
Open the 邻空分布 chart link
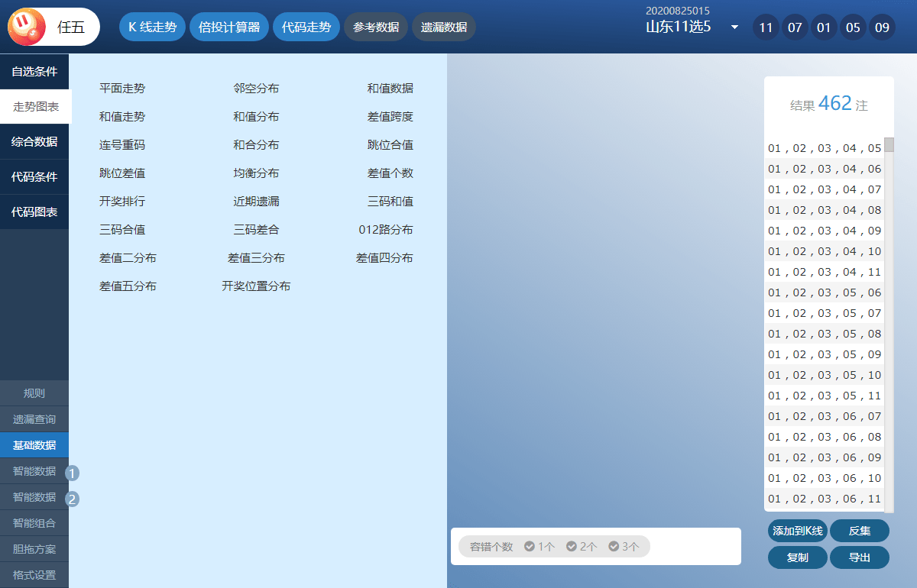pyautogui.click(x=256, y=89)
